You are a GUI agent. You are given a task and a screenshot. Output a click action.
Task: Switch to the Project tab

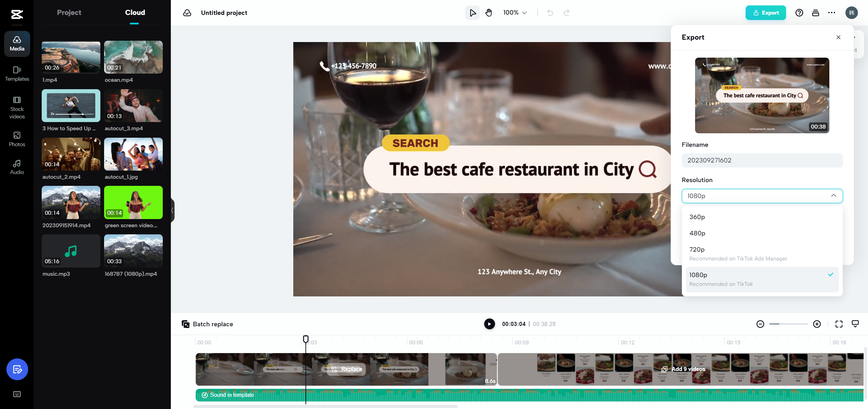click(x=69, y=12)
